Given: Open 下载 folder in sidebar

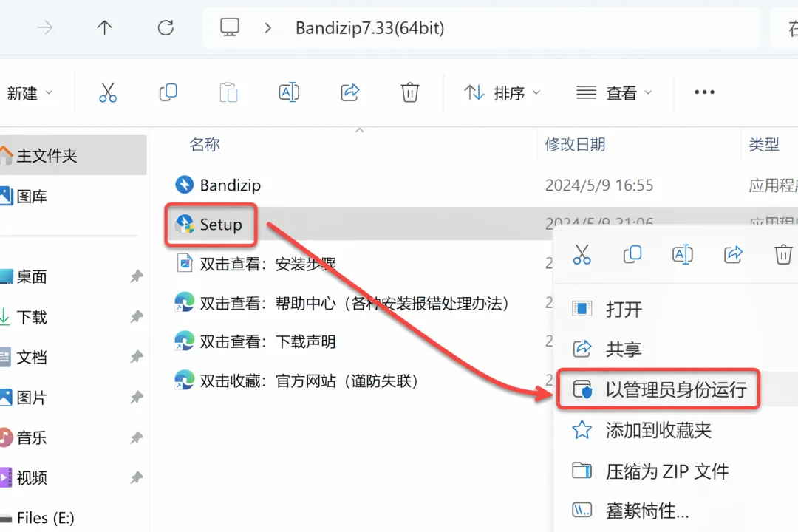Looking at the screenshot, I should pyautogui.click(x=32, y=317).
